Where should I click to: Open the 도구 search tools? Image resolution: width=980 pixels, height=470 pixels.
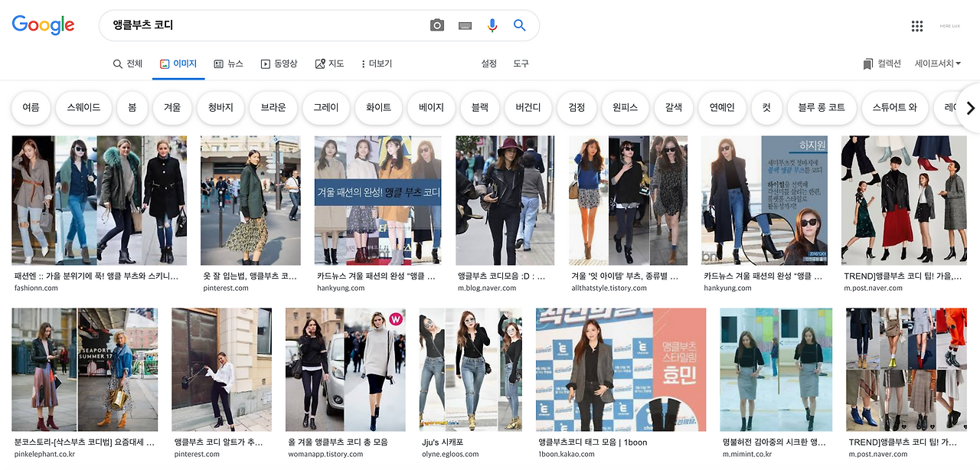point(521,64)
